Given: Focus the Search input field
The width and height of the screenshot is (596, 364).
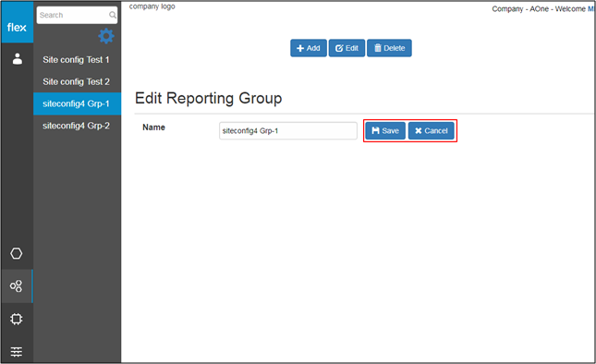Looking at the screenshot, I should pos(77,15).
